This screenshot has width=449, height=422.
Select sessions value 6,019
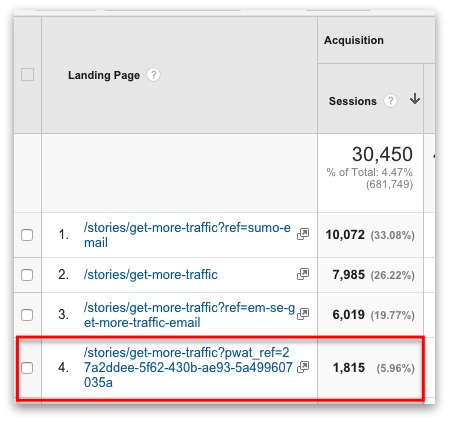coord(349,315)
